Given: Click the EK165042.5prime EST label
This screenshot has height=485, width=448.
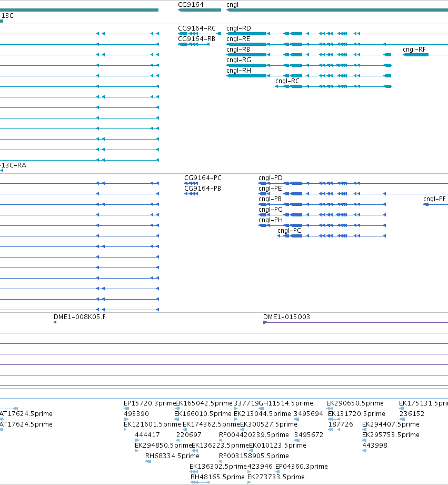Looking at the screenshot, I should coord(204,403).
